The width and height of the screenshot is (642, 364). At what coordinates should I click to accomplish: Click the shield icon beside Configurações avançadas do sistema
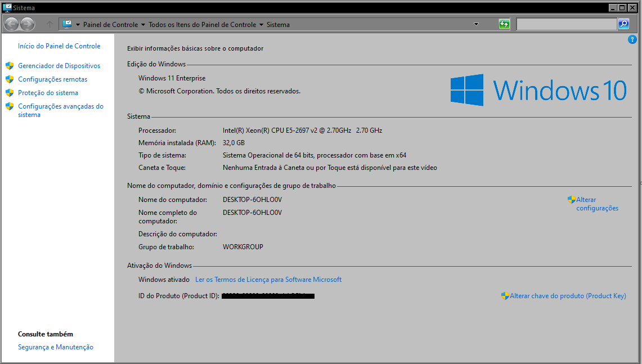tap(10, 106)
